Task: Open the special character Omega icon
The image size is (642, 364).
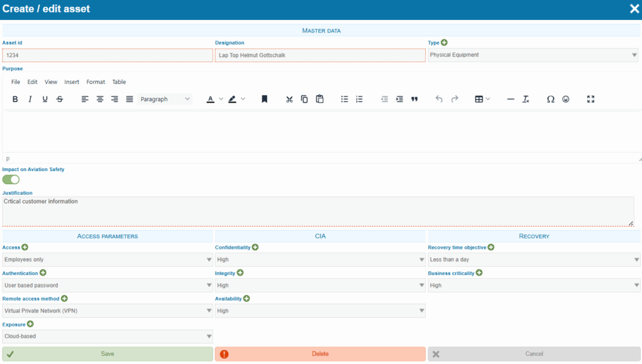Action: pyautogui.click(x=550, y=99)
